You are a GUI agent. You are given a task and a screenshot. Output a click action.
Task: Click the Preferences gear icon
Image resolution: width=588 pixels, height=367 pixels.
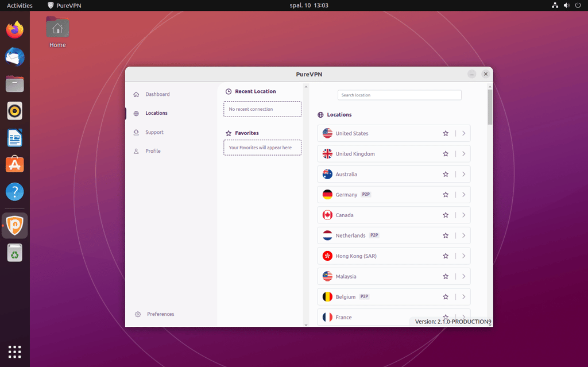point(138,314)
